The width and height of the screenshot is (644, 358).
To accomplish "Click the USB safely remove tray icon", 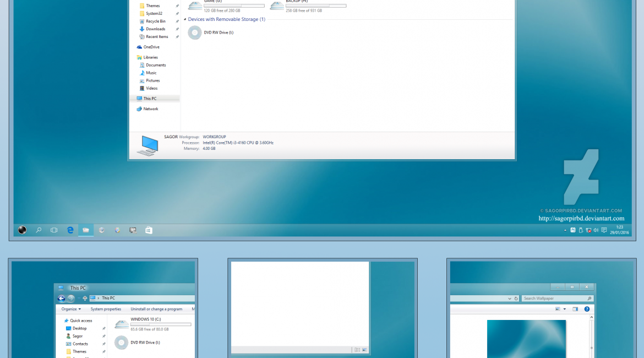I will pos(581,230).
